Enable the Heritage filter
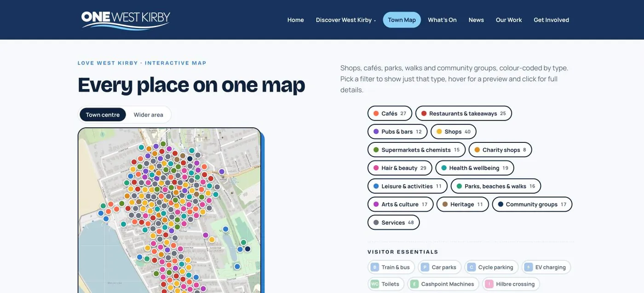This screenshot has height=293, width=644. coord(462,204)
